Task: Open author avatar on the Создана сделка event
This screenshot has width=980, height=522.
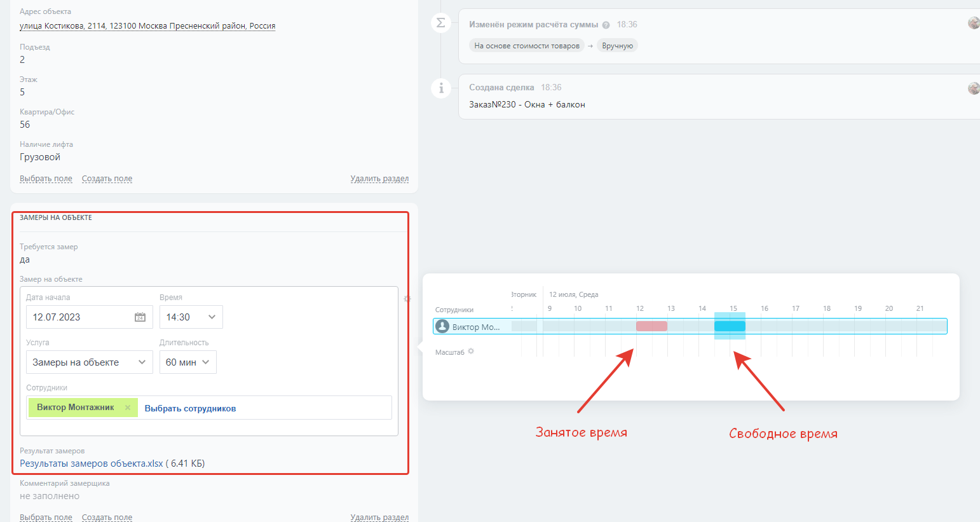Action: [x=974, y=88]
